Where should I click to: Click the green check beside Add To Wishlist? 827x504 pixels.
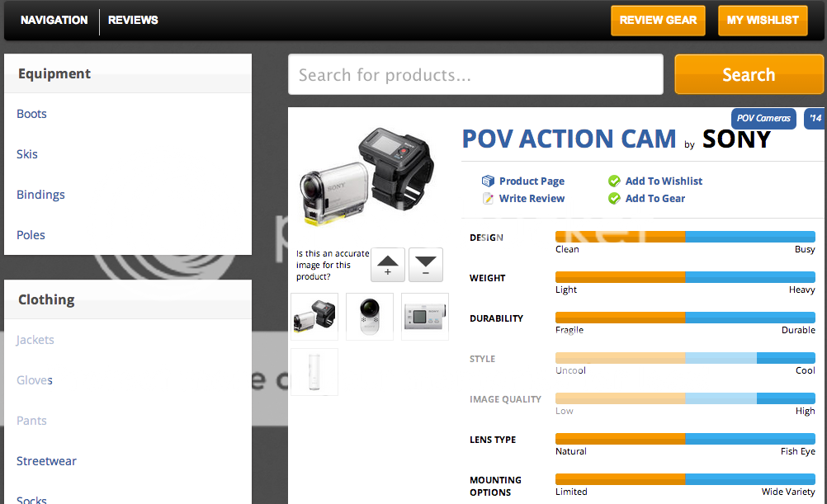click(x=614, y=181)
